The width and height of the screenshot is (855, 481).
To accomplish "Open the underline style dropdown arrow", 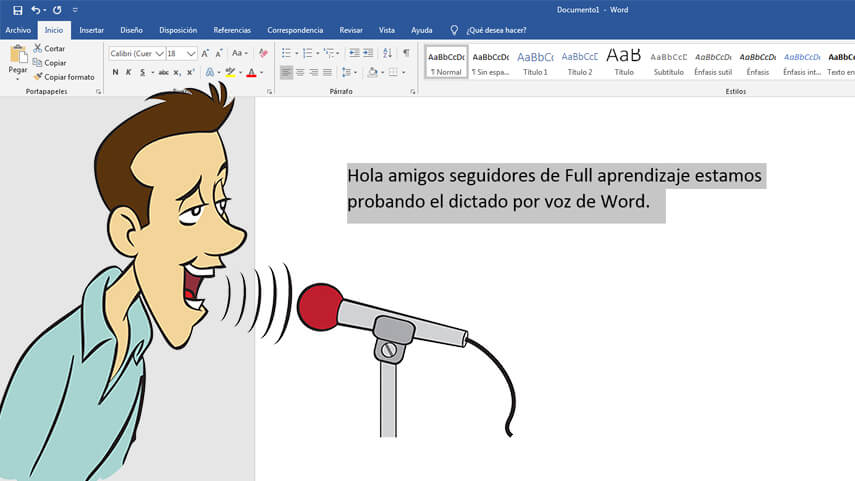I will [152, 73].
